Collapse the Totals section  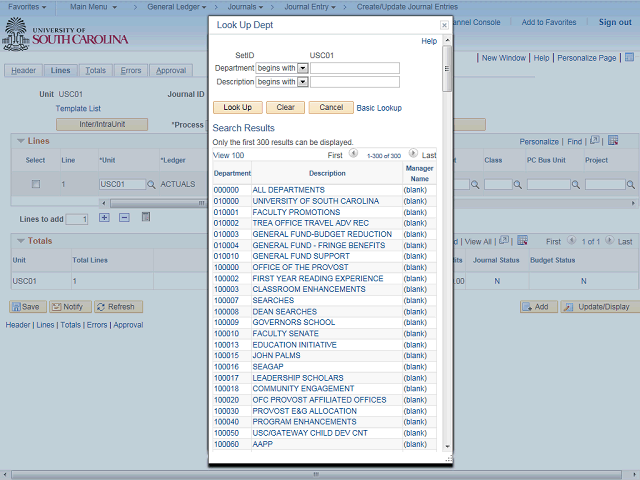(x=21, y=241)
